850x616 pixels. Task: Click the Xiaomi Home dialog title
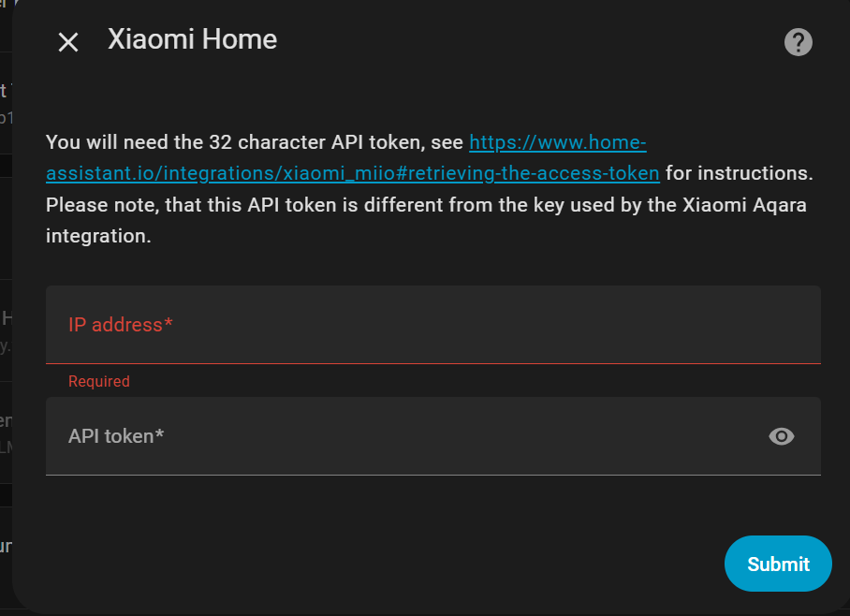[x=193, y=39]
